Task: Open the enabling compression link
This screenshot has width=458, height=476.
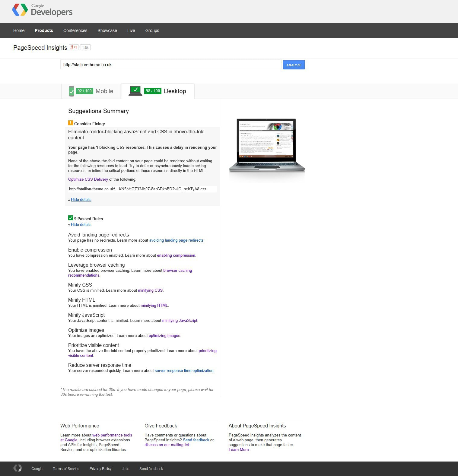Action: pyautogui.click(x=176, y=255)
